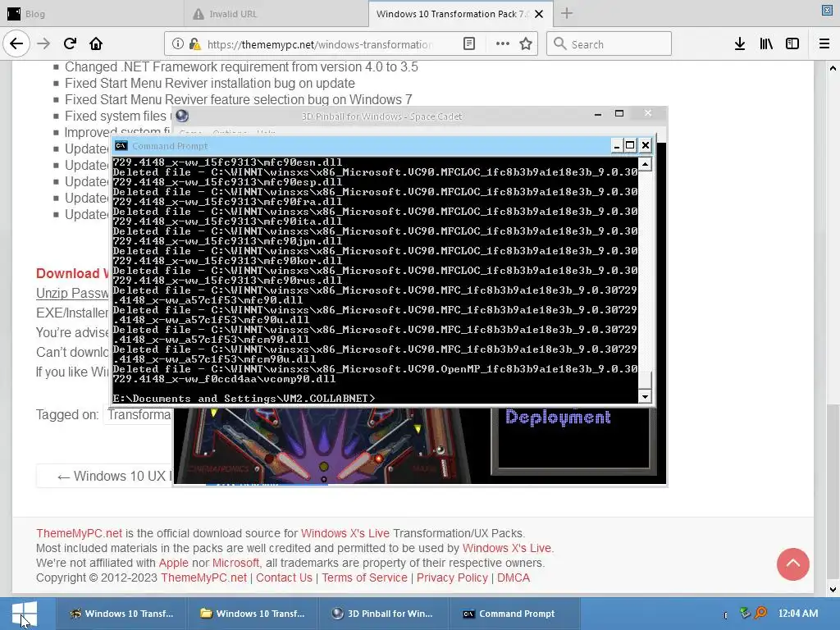Click the Command Prompt title bar icon
Viewport: 840px width, 630px height.
coord(121,146)
